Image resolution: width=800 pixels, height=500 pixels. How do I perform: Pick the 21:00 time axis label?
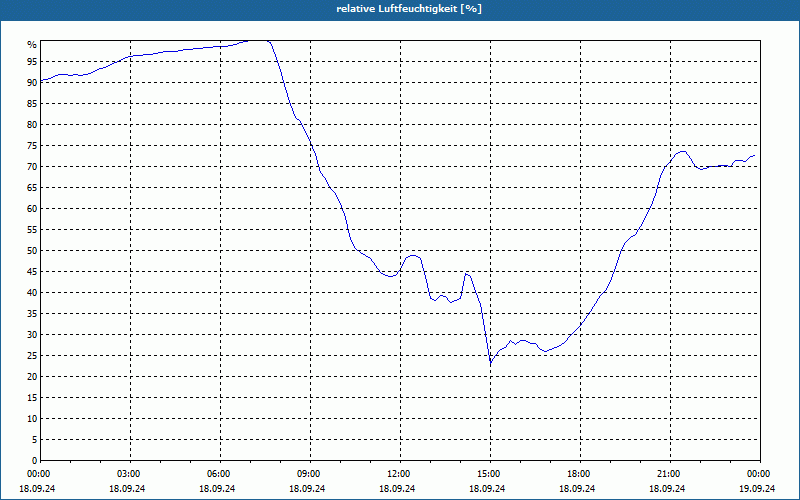tap(670, 474)
